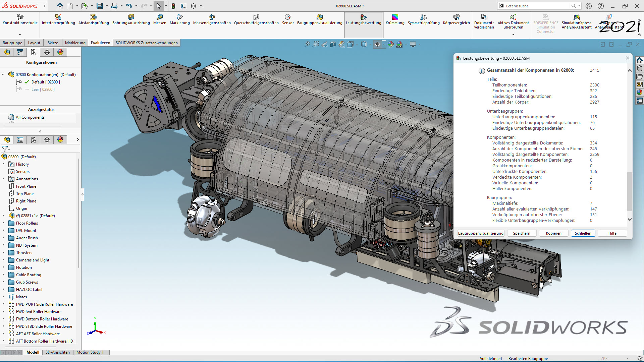The image size is (644, 362).
Task: Click the traffic light rebuild icon
Action: 173,6
